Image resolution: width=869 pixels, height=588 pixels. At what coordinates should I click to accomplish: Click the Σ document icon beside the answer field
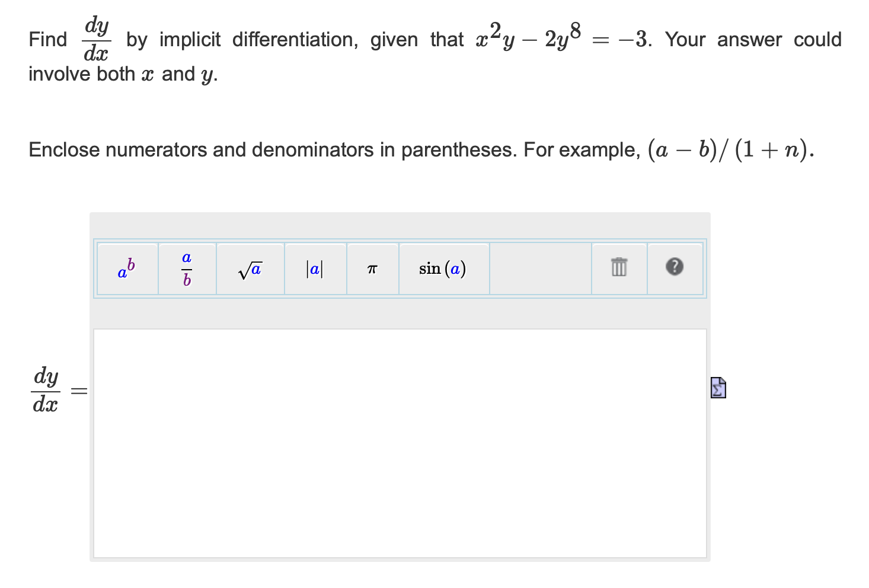(x=717, y=387)
